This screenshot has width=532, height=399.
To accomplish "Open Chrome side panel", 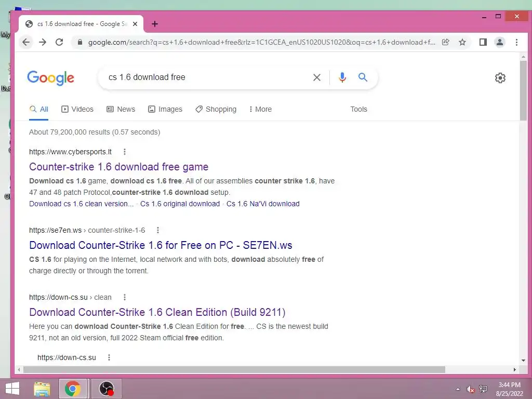I will coord(483,42).
